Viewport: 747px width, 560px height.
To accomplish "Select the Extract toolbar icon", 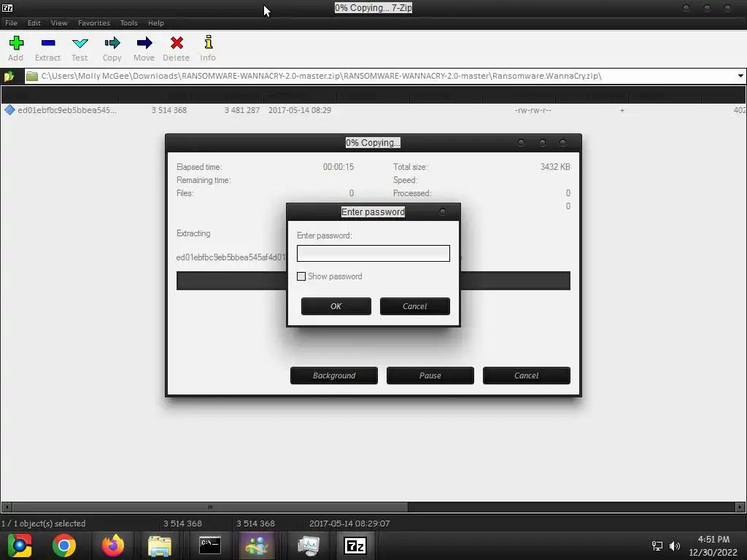I will (x=47, y=43).
